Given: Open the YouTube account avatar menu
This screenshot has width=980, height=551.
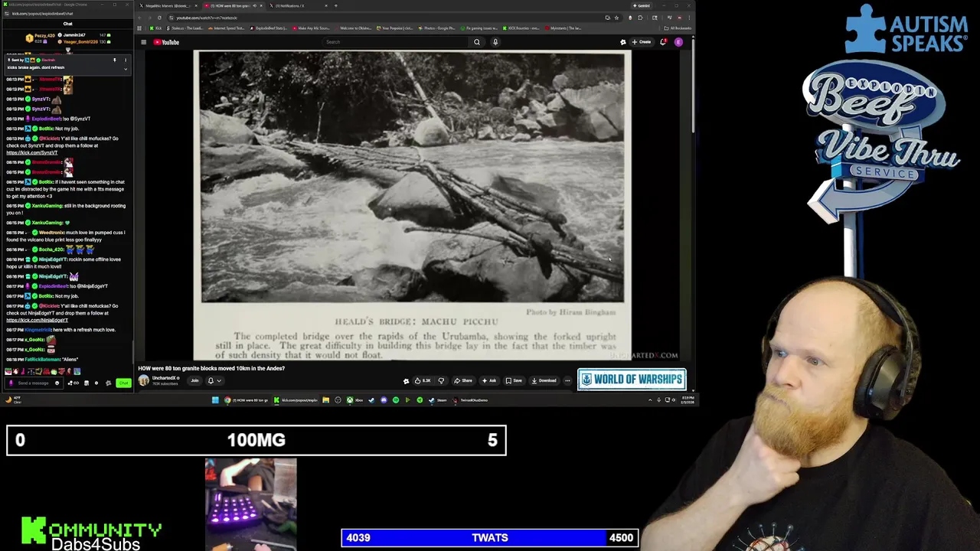Looking at the screenshot, I should (678, 42).
